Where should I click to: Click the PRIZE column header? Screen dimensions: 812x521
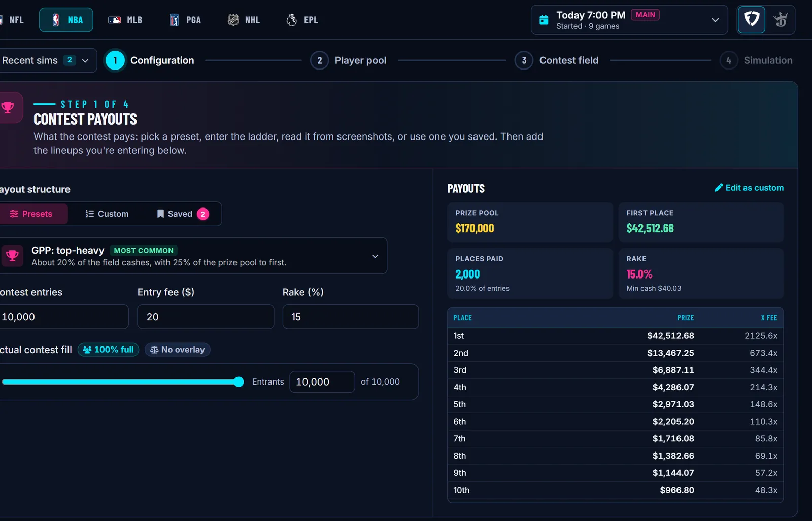(685, 318)
